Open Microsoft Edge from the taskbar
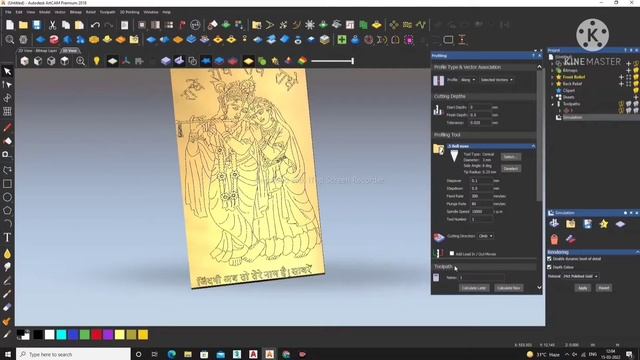 point(171,354)
